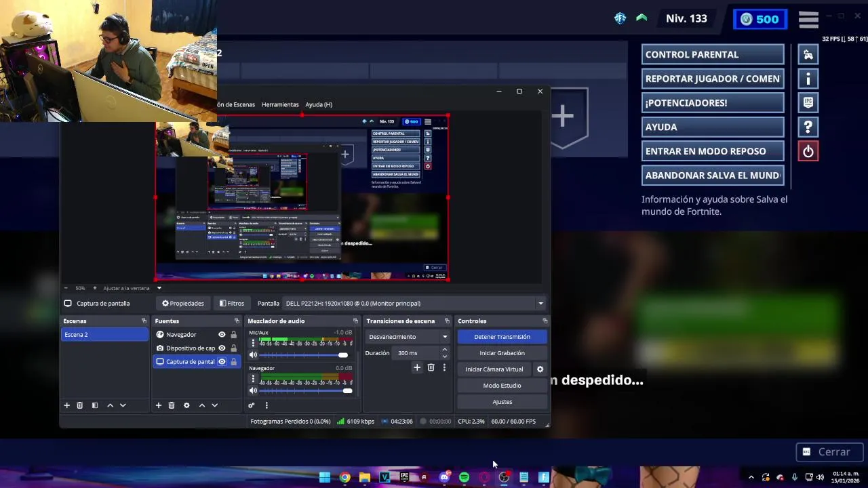
Task: Open Mic/Aux track options dots
Action: pos(253,343)
